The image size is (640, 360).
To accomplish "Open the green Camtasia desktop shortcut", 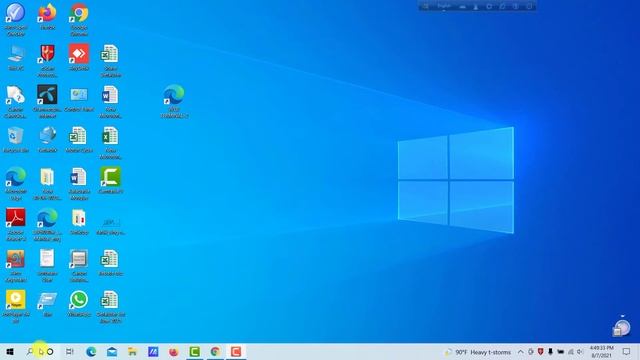I will click(x=110, y=180).
